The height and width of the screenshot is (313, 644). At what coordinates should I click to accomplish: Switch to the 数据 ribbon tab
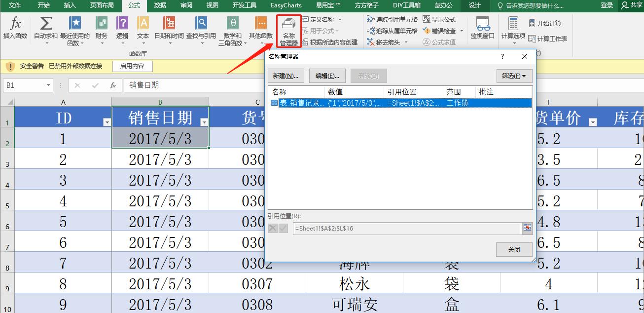point(160,6)
